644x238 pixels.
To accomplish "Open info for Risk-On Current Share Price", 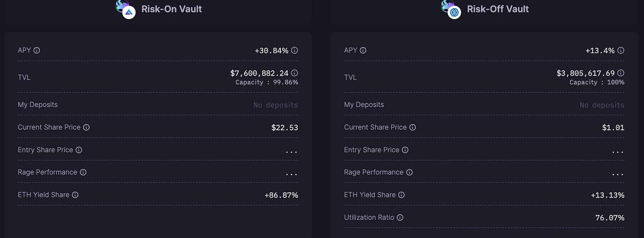I will pos(86,127).
